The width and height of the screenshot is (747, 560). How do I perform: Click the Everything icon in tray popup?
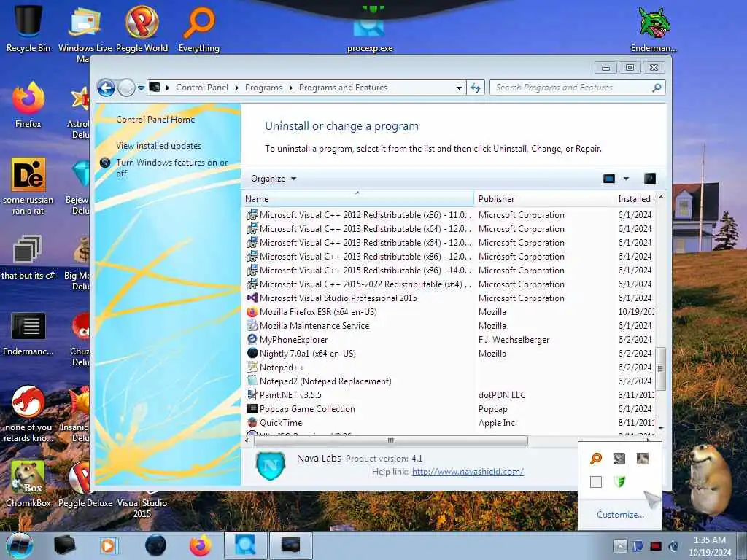pyautogui.click(x=595, y=459)
